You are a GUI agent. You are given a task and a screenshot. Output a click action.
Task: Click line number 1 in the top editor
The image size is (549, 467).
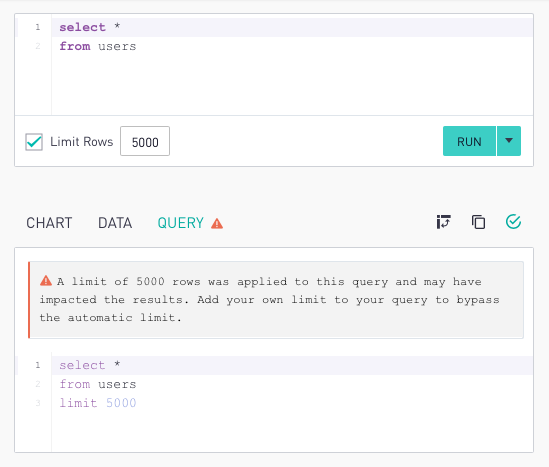37,27
